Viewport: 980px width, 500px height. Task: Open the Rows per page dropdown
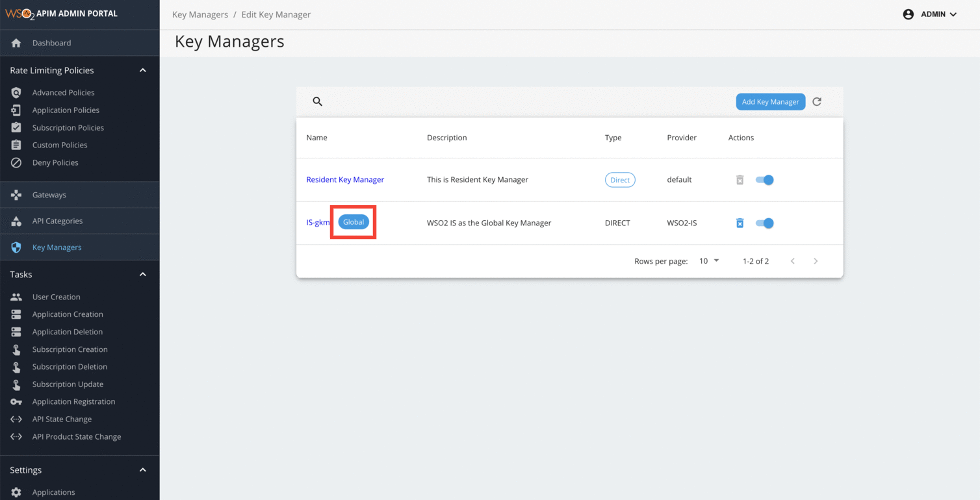pos(708,260)
